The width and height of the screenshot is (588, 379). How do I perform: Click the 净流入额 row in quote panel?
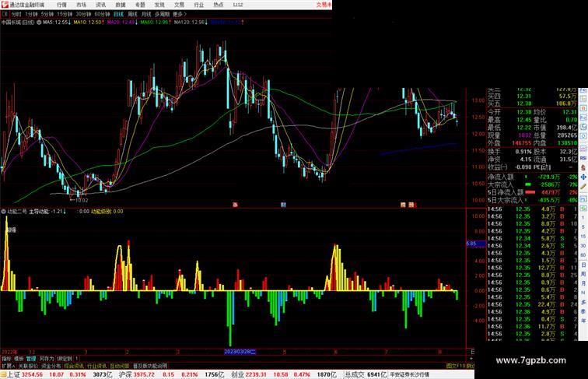pos(533,177)
